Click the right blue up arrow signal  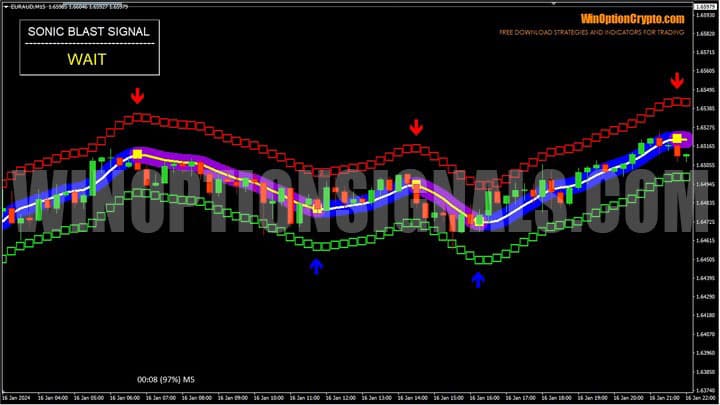coord(478,279)
